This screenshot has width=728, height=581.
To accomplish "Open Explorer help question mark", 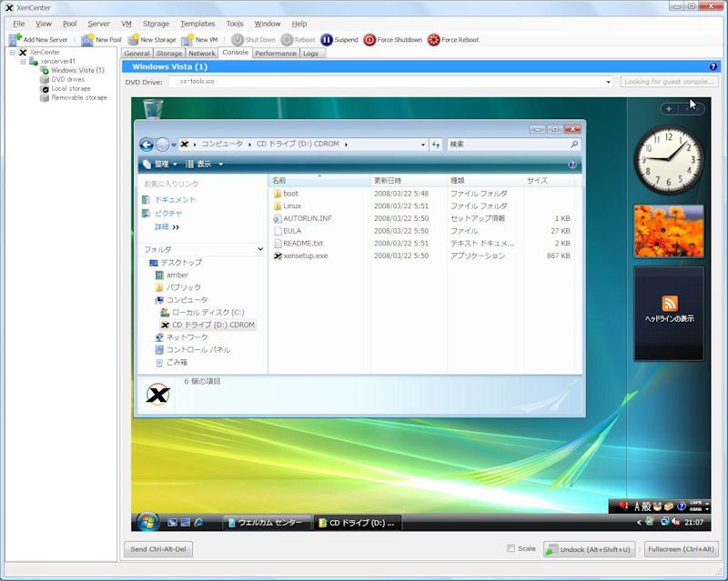I will (x=572, y=165).
